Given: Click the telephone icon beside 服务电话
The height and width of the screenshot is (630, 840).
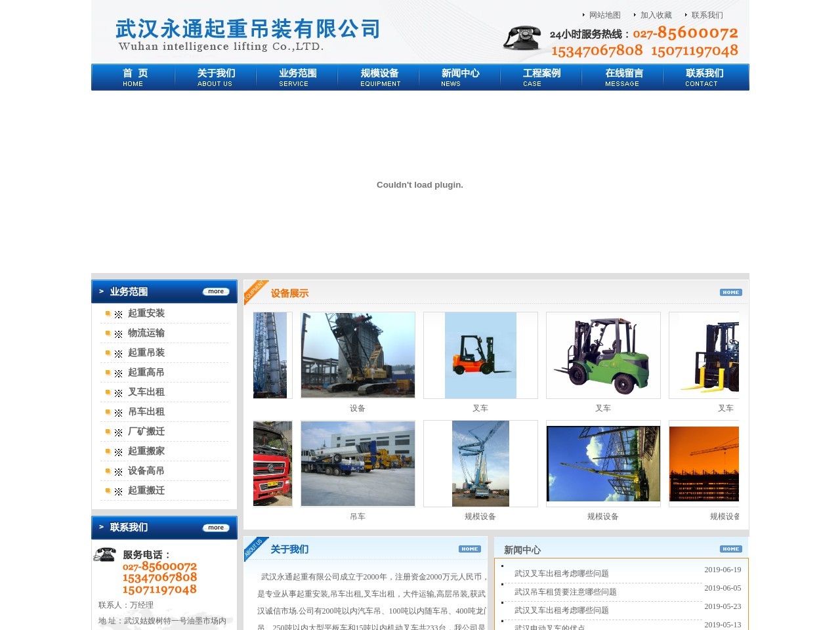Looking at the screenshot, I should [104, 555].
